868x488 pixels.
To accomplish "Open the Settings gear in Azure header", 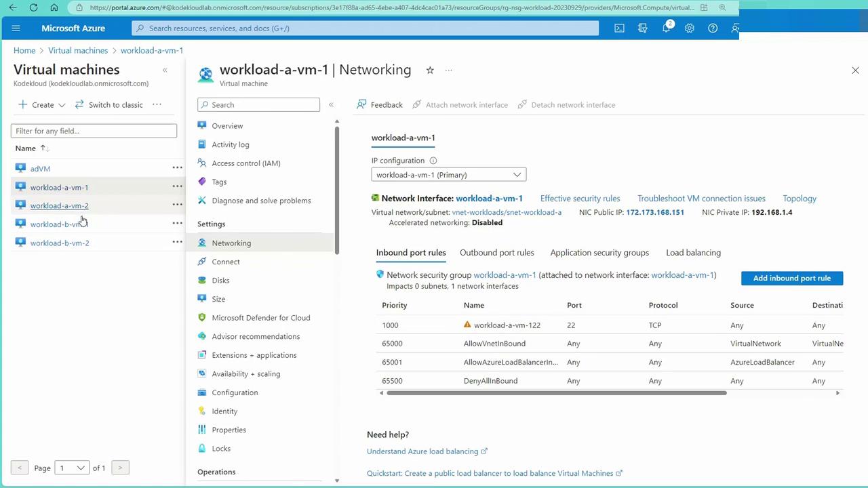I will [x=689, y=28].
